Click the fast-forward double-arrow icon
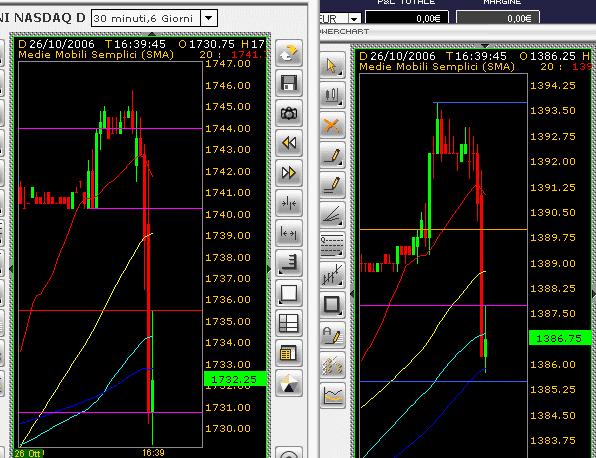 coord(288,173)
